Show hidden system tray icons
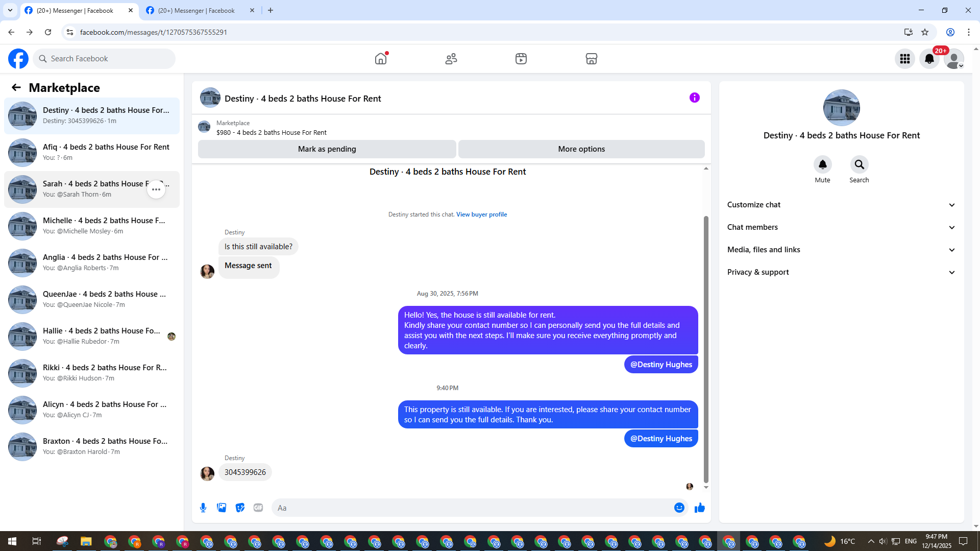Viewport: 980px width, 551px height. (871, 541)
